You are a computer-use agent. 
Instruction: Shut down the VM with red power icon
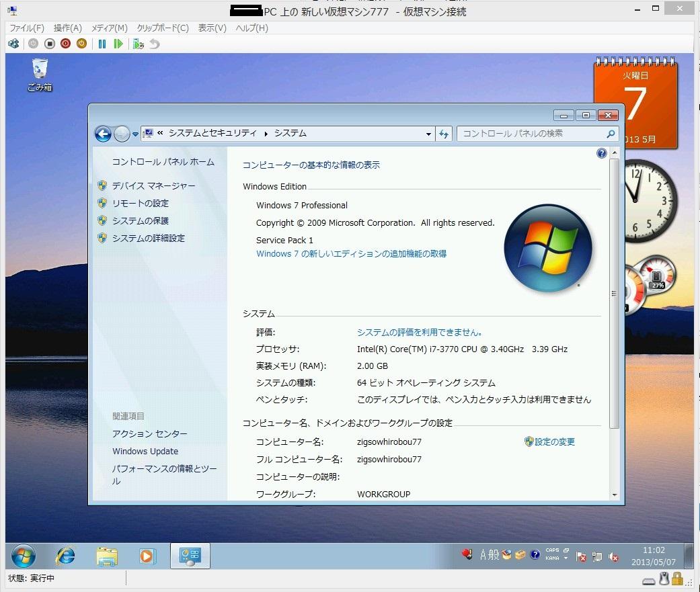coord(66,44)
